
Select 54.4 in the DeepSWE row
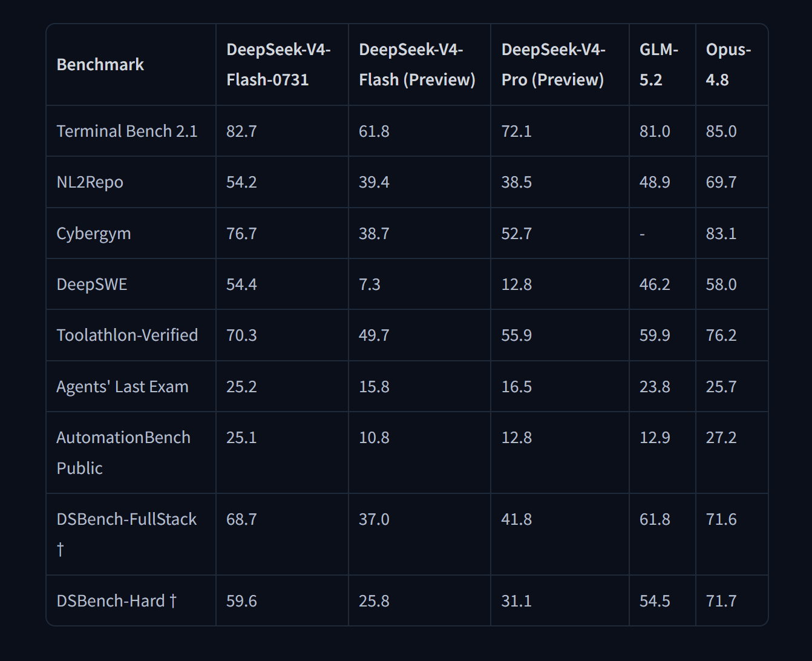pyautogui.click(x=241, y=284)
